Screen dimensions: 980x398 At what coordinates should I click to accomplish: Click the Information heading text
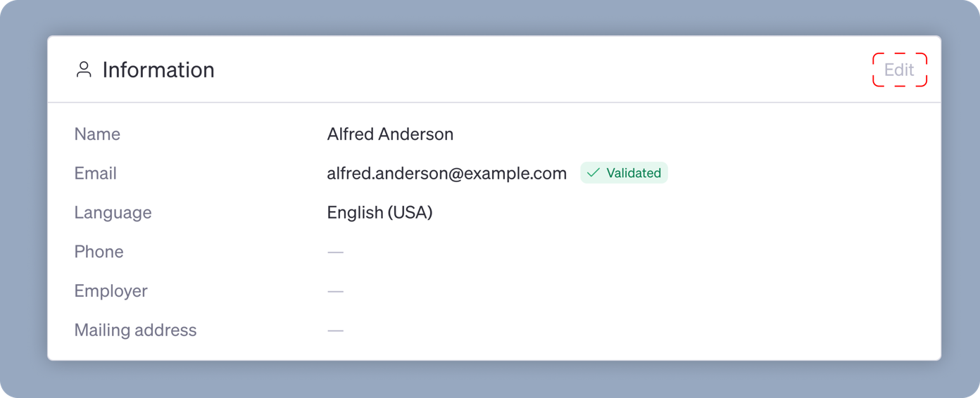pyautogui.click(x=158, y=70)
